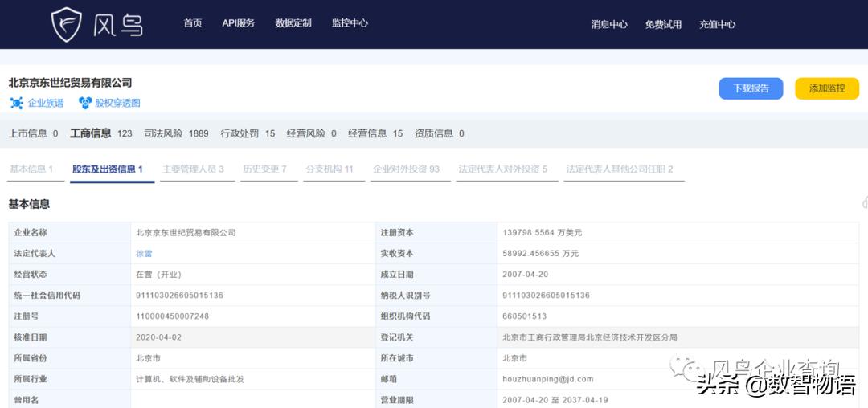Open 首页 in top navigation
The height and width of the screenshot is (408, 868).
[x=193, y=23]
